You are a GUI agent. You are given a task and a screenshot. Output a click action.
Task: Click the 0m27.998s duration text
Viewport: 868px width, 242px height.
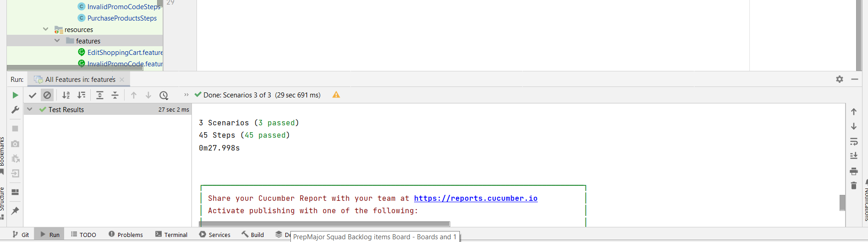pos(219,148)
